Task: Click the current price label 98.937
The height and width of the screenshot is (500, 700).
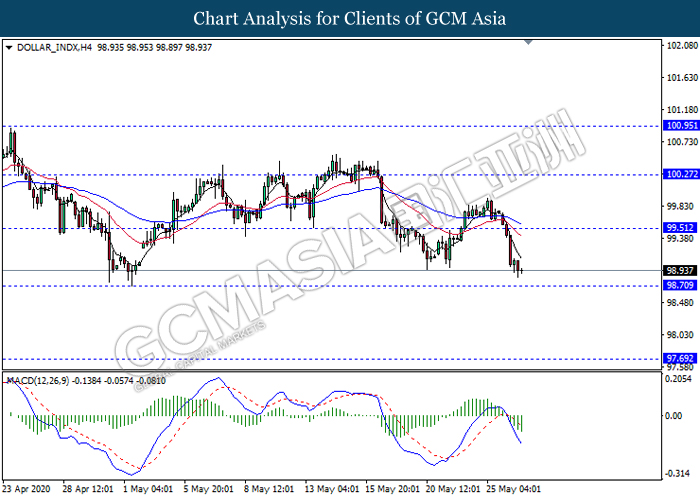Action: [680, 271]
